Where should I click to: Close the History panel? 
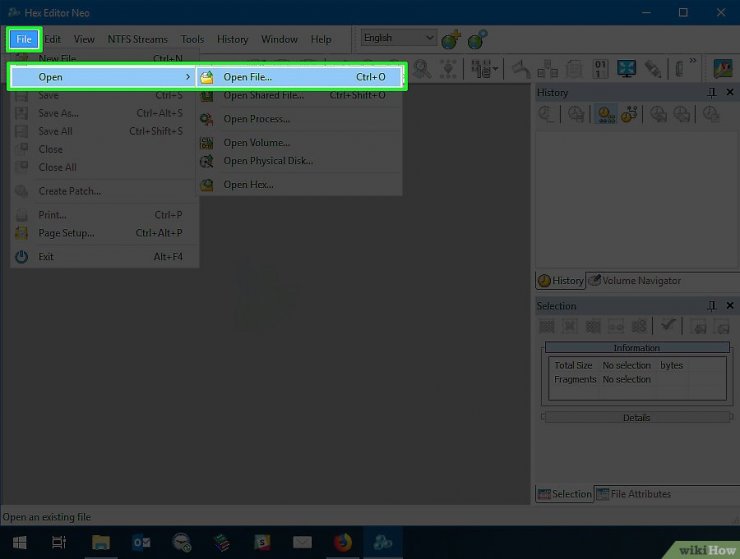pos(730,92)
